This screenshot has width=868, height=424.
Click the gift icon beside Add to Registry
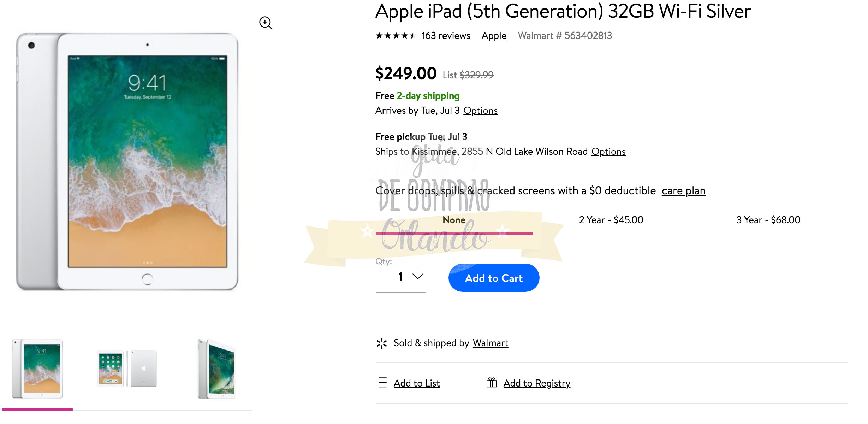(491, 383)
